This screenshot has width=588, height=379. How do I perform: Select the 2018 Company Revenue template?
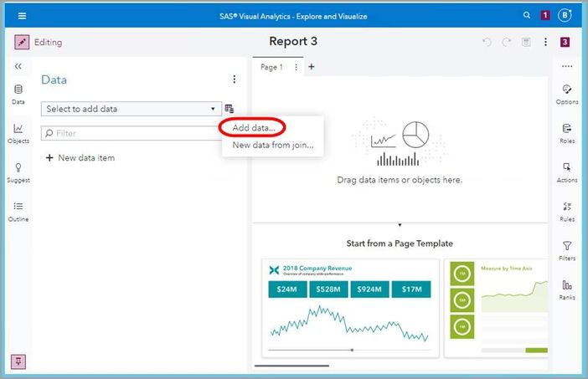350,308
